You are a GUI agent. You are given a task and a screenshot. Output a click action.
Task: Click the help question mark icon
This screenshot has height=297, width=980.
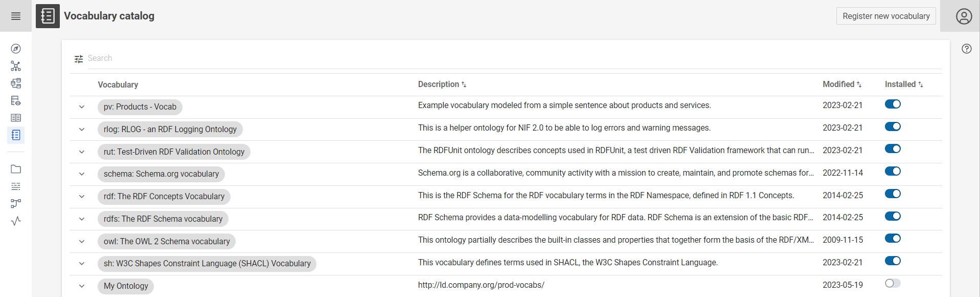pos(966,49)
